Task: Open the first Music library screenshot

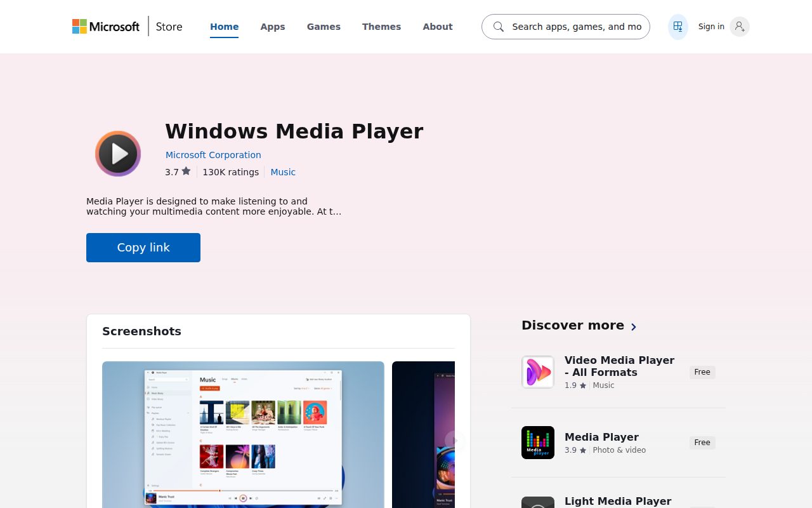Action: (x=243, y=434)
